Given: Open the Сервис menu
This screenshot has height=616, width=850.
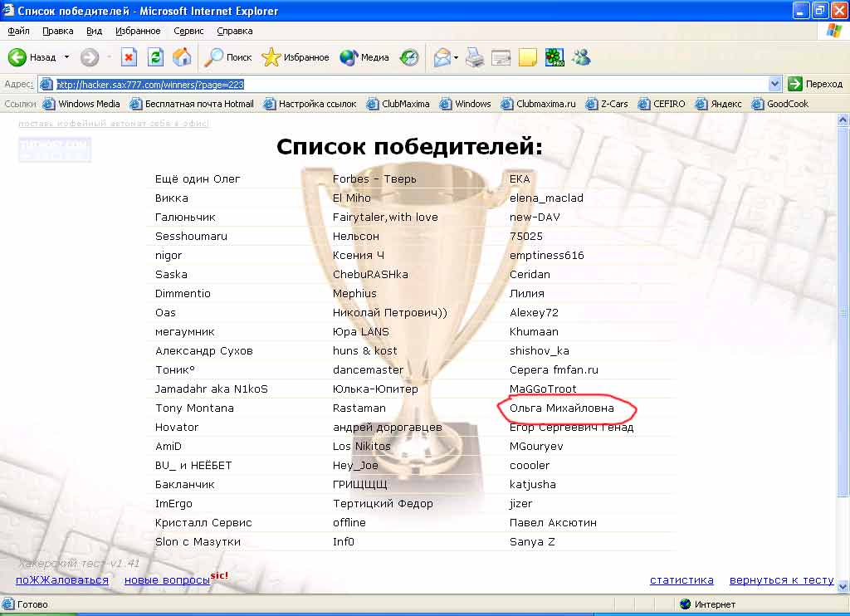Looking at the screenshot, I should pos(188,31).
